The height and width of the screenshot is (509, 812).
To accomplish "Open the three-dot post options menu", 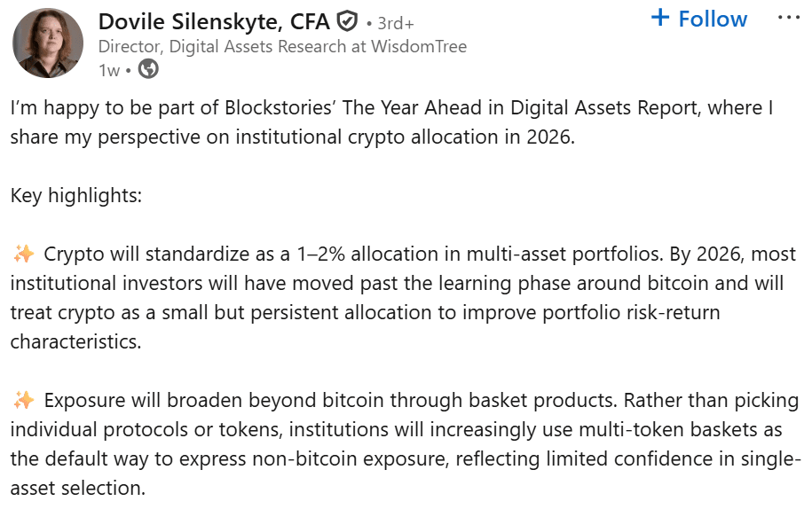I will [787, 19].
